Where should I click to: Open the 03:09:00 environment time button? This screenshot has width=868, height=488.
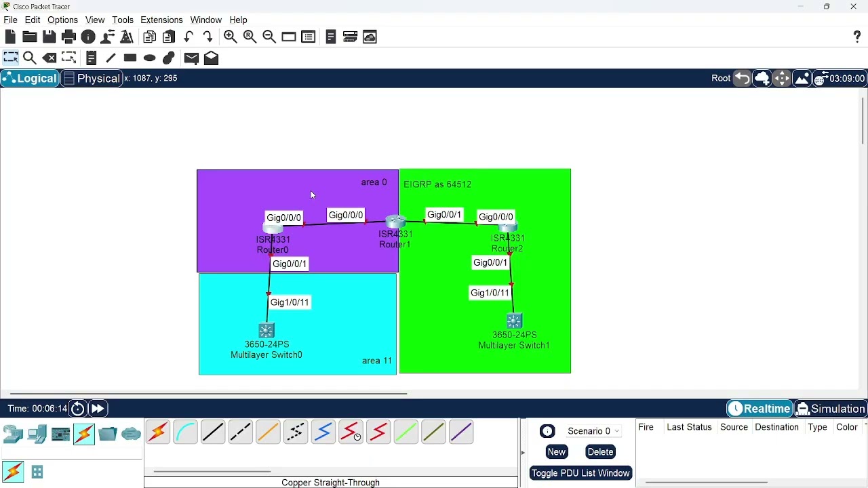tap(840, 79)
